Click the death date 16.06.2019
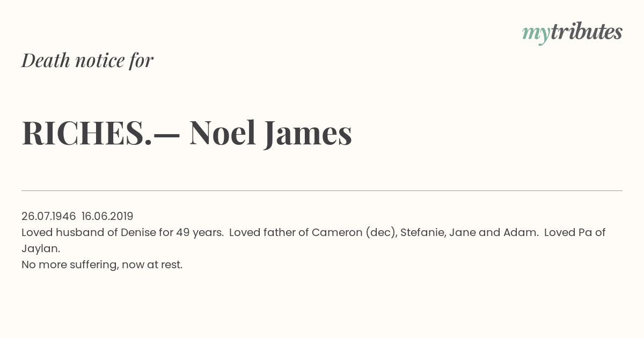The width and height of the screenshot is (644, 338). click(x=107, y=216)
